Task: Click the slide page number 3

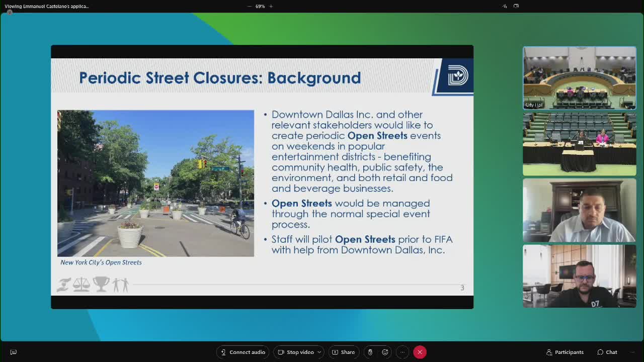Action: (x=462, y=288)
